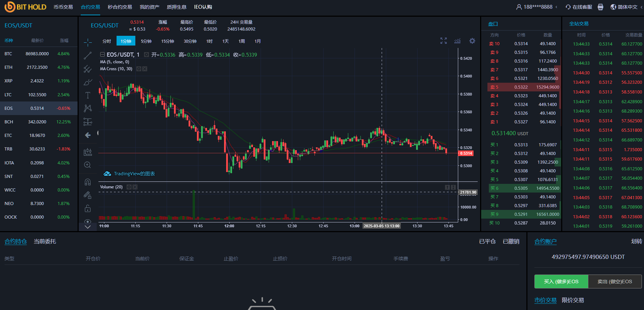Screen dimensions: 644x310
Task: Enter fullscreen chart mode
Action: pyautogui.click(x=444, y=41)
